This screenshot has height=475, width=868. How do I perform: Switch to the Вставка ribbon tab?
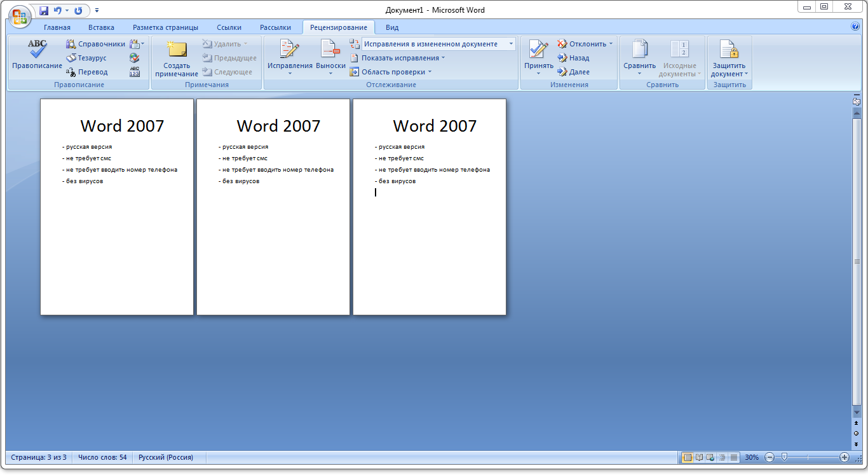(102, 27)
